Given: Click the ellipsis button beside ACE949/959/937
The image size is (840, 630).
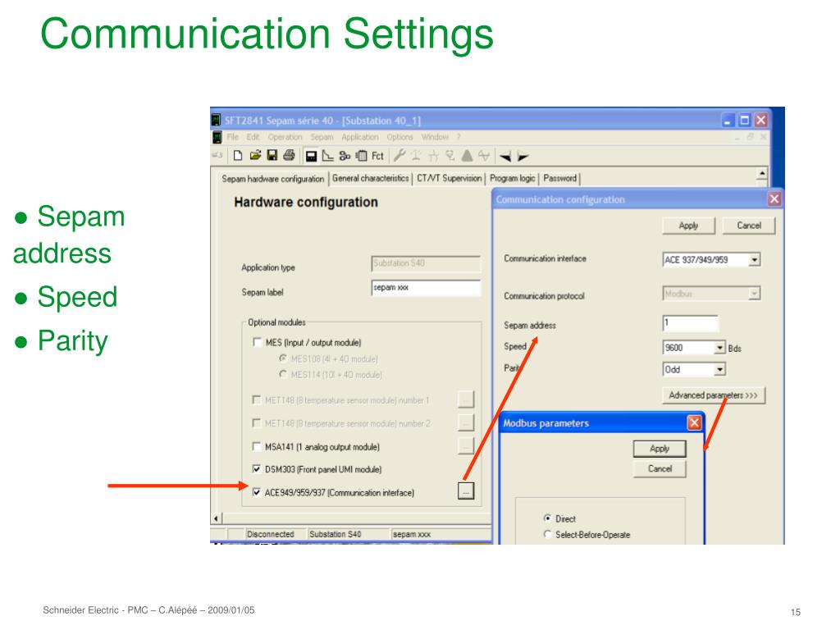Looking at the screenshot, I should (466, 491).
